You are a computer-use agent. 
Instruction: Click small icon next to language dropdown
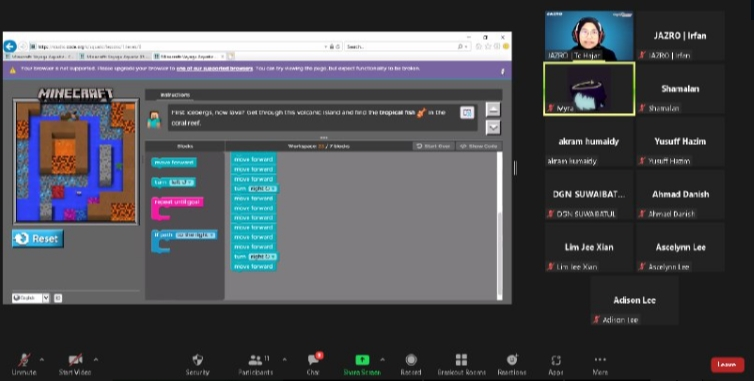58,298
